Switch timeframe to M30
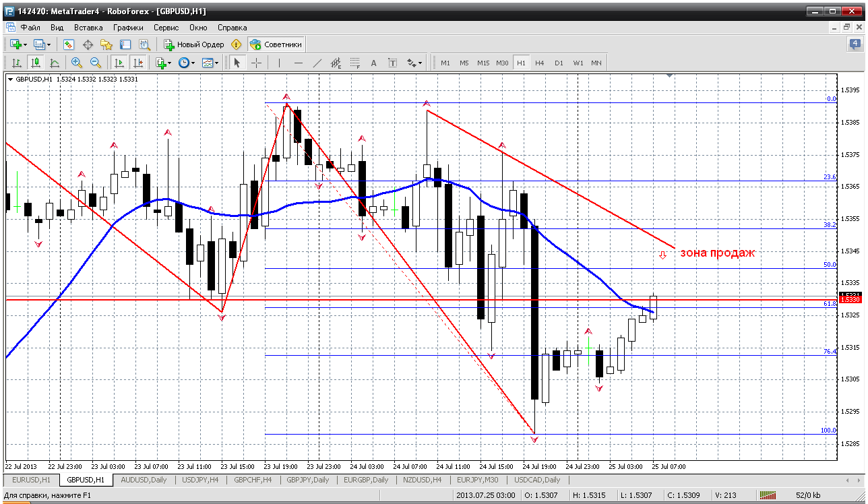Screen dimensions: 868x504 tap(502, 63)
